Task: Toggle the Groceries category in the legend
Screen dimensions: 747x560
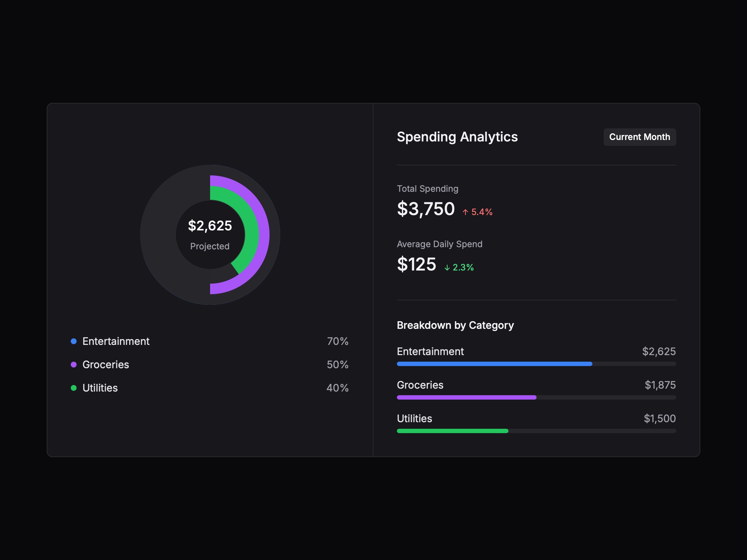Action: 105,365
